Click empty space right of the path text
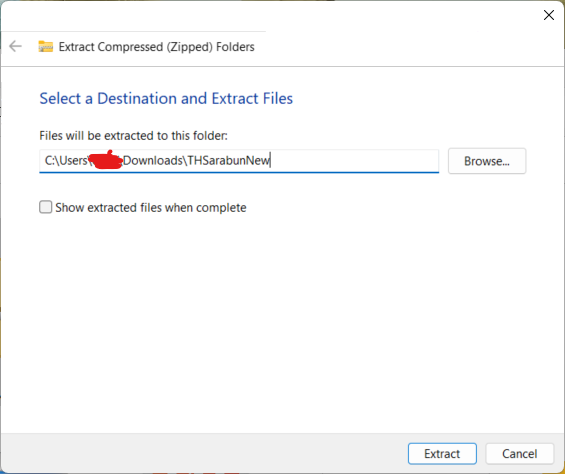565x474 pixels. point(353,161)
